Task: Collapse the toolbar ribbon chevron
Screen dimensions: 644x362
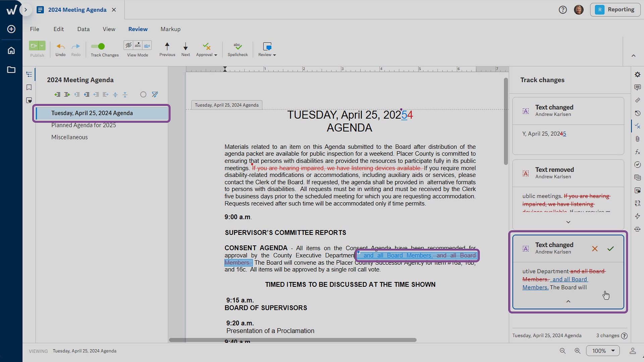Action: (x=633, y=56)
